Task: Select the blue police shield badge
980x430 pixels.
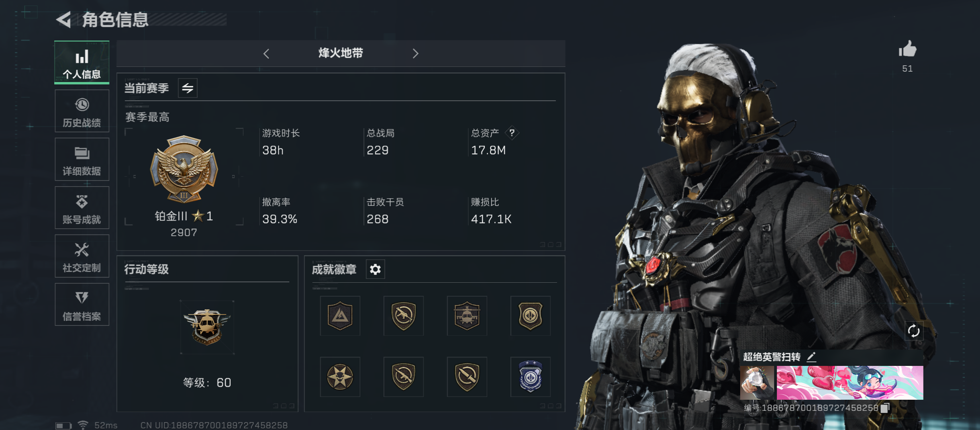Action: tap(531, 377)
